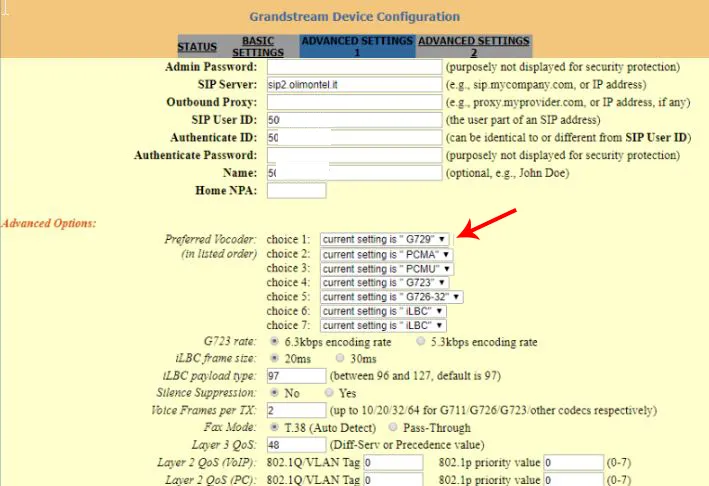Viewport: 709px width, 486px height.
Task: Click the Admin Password field
Action: click(354, 67)
